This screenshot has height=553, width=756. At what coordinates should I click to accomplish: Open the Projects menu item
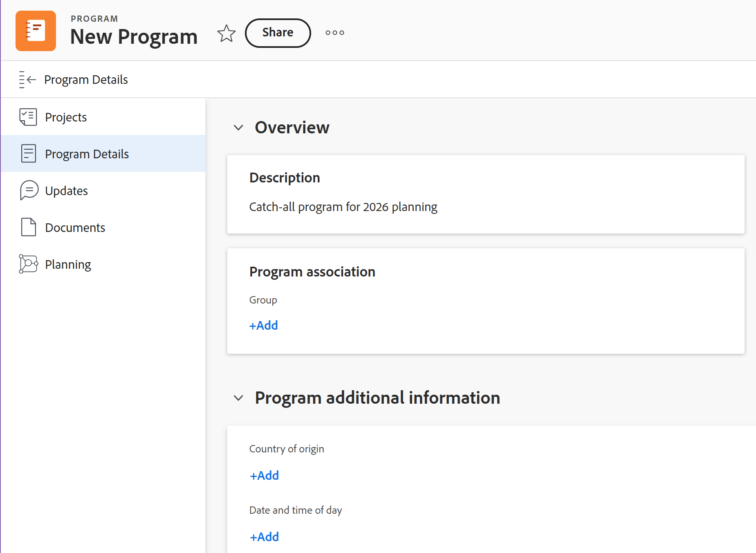coord(66,117)
